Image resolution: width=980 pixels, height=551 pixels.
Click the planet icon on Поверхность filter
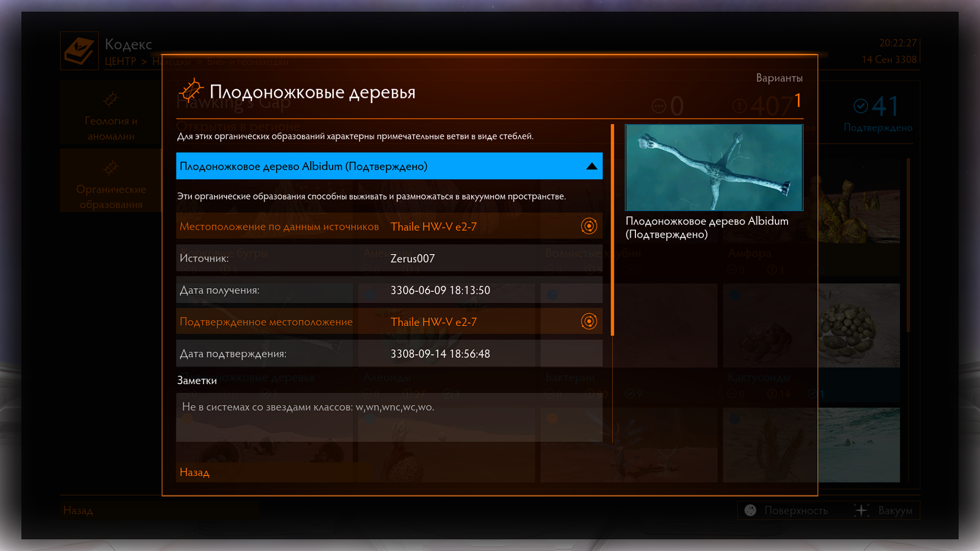tap(750, 510)
